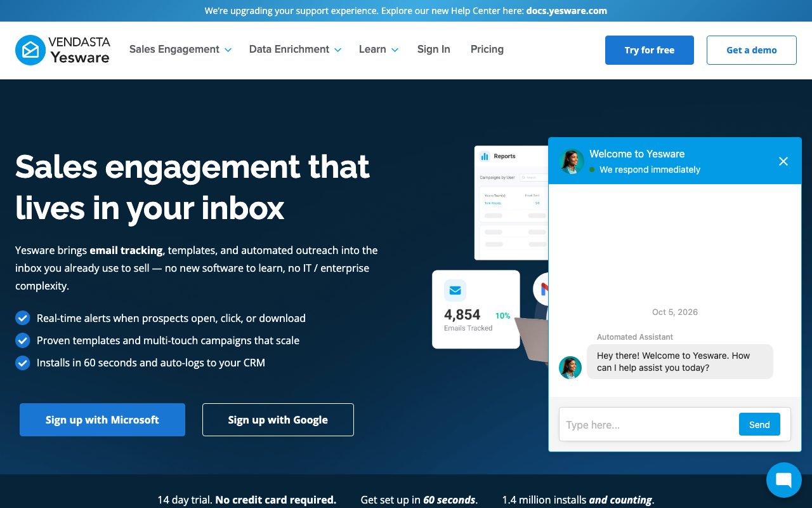Click the "Sales engagement that lives in your inbox" headline

[x=193, y=187]
